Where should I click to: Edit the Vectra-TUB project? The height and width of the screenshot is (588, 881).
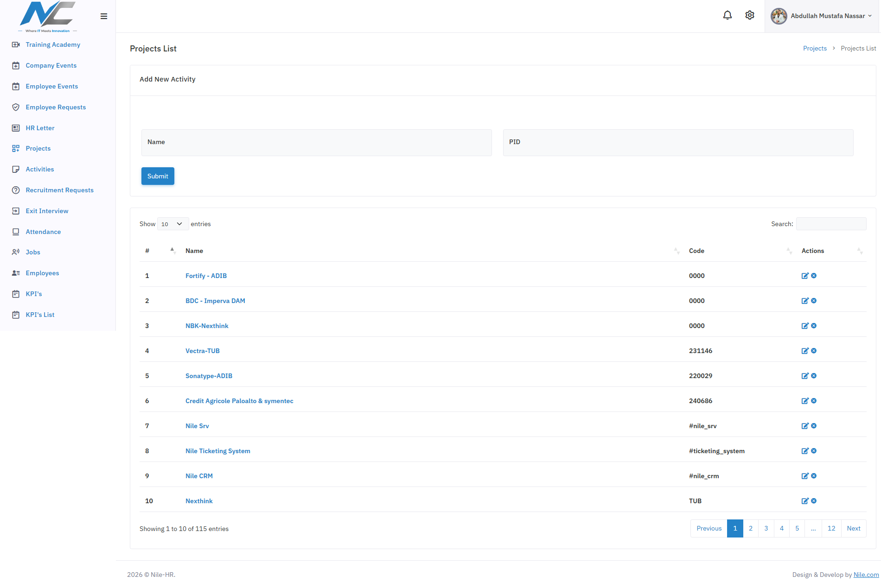pos(805,351)
